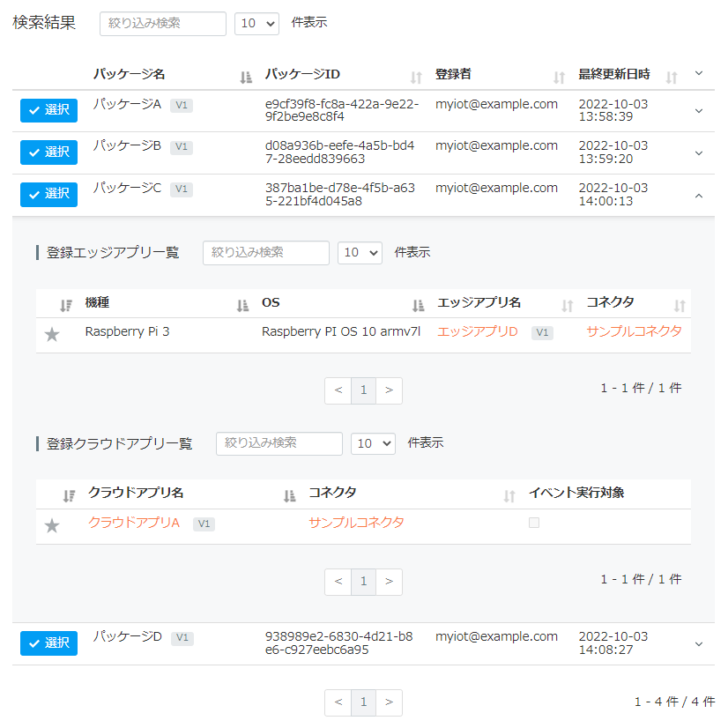The height and width of the screenshot is (728, 728).
Task: Click timestamp 2022-10-03 14:08:27
Action: 613,643
